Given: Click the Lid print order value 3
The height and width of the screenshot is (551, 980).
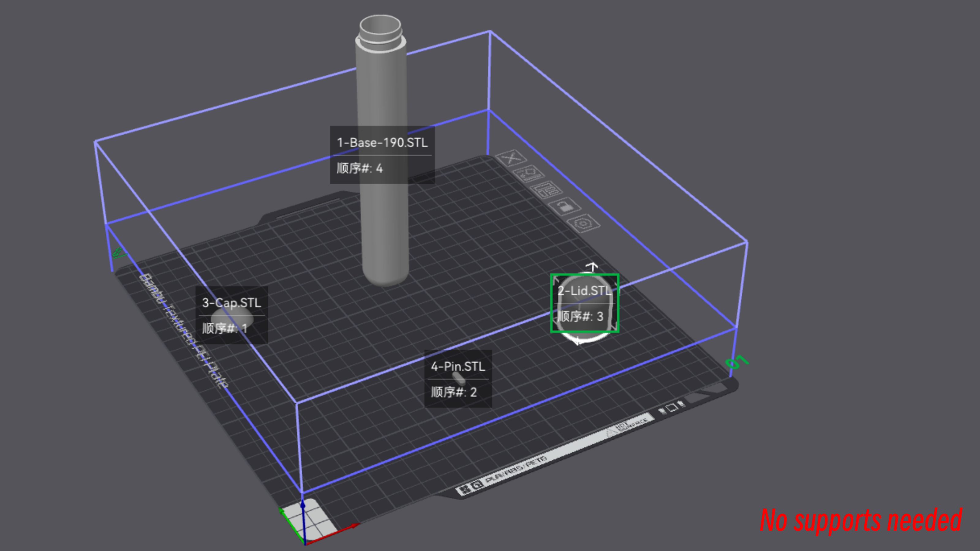Looking at the screenshot, I should 600,317.
